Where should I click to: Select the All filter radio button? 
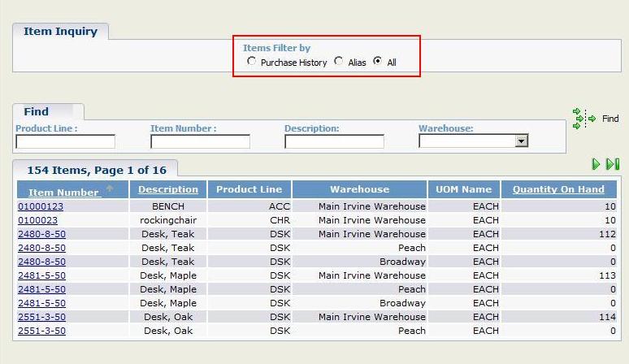[378, 62]
